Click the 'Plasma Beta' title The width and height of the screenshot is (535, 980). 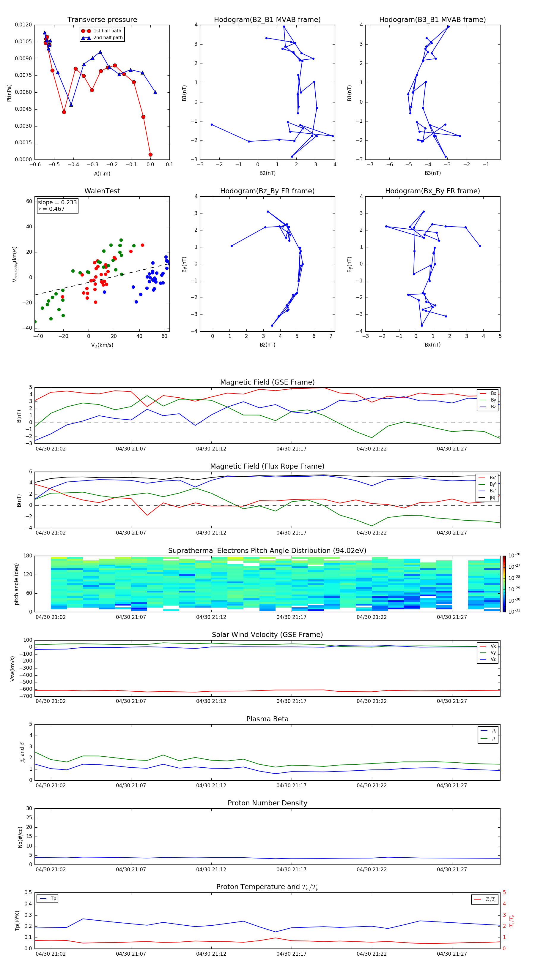tap(267, 719)
